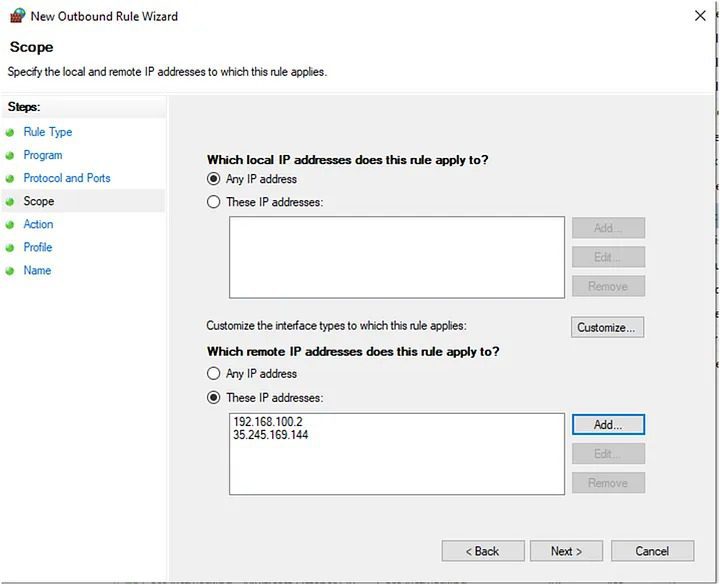
Task: Click Customize interface types button
Action: point(608,327)
